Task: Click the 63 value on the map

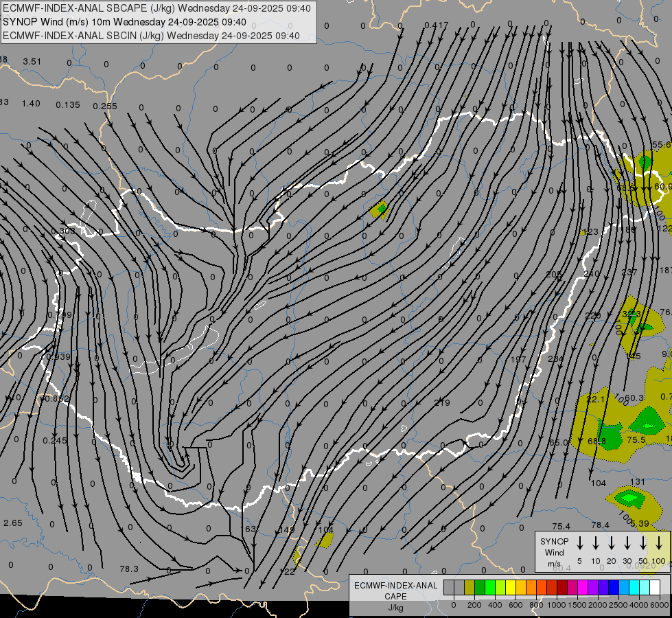Action: [251, 529]
